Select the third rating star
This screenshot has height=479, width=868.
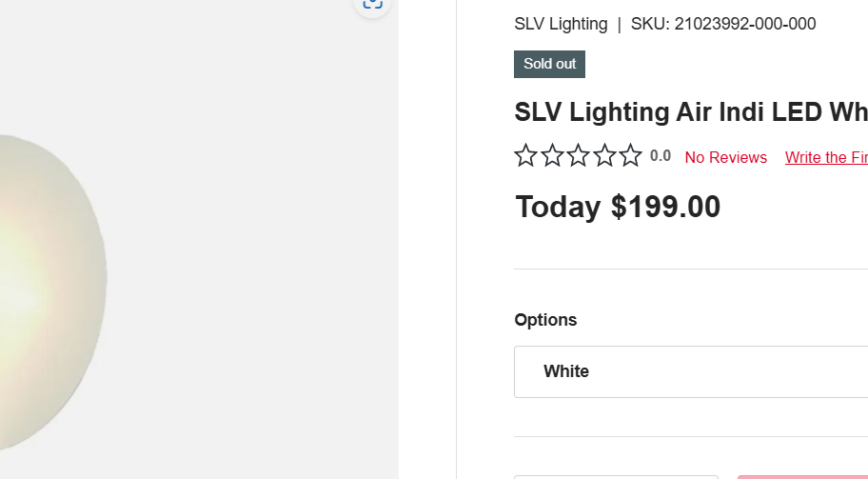coord(578,155)
